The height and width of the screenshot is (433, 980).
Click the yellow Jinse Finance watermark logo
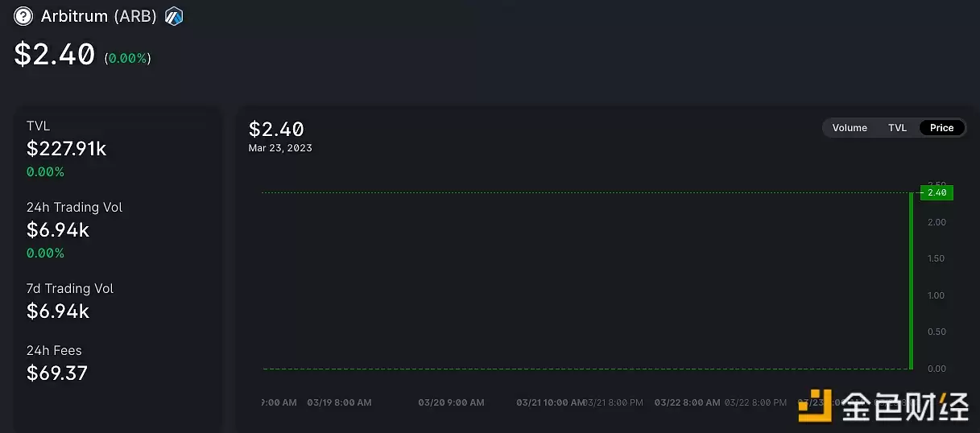click(x=815, y=407)
